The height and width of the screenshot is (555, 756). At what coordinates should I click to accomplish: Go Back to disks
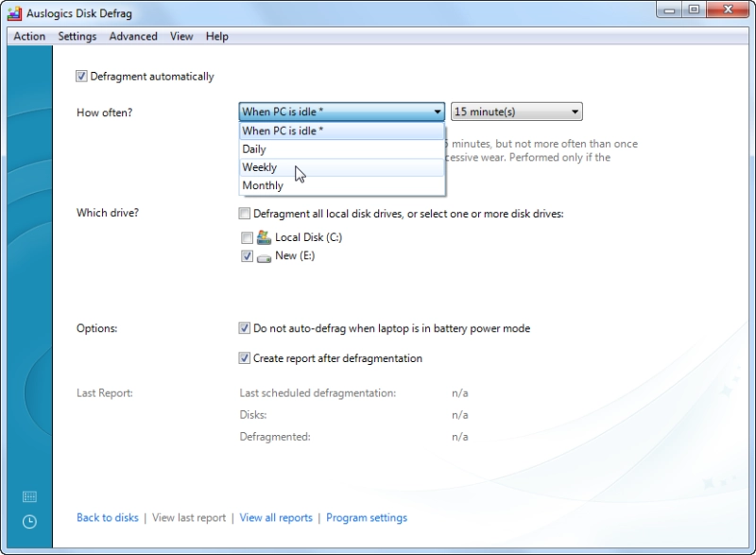pos(108,518)
